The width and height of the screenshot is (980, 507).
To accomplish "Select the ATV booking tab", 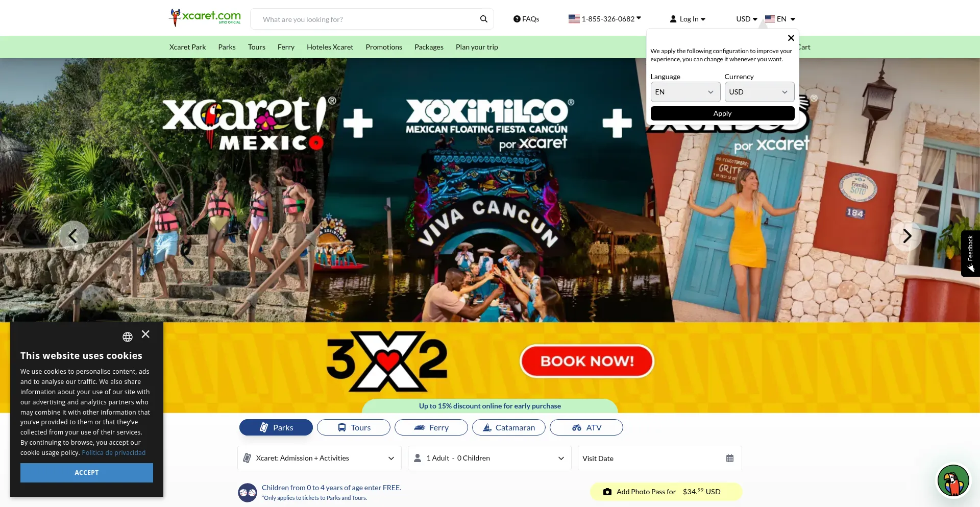I will coord(586,427).
